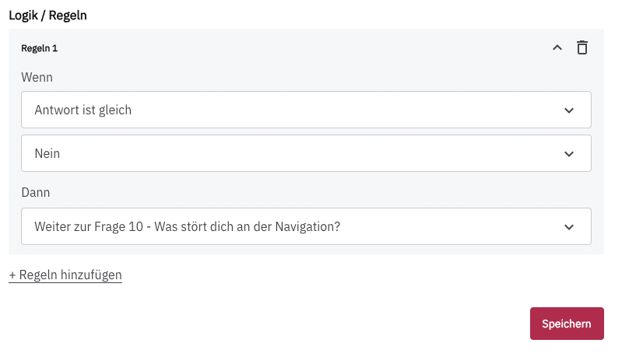Click the "Nein" value text
The width and height of the screenshot is (629, 364).
point(47,153)
